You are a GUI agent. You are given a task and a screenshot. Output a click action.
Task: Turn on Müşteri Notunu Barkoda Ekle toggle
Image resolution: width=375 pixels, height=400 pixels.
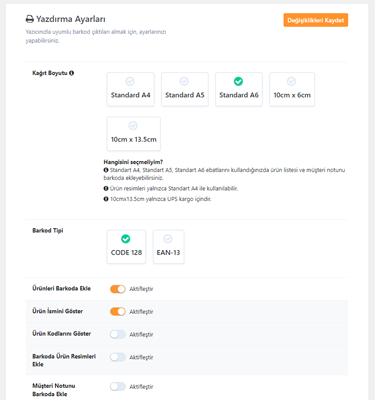(x=118, y=387)
